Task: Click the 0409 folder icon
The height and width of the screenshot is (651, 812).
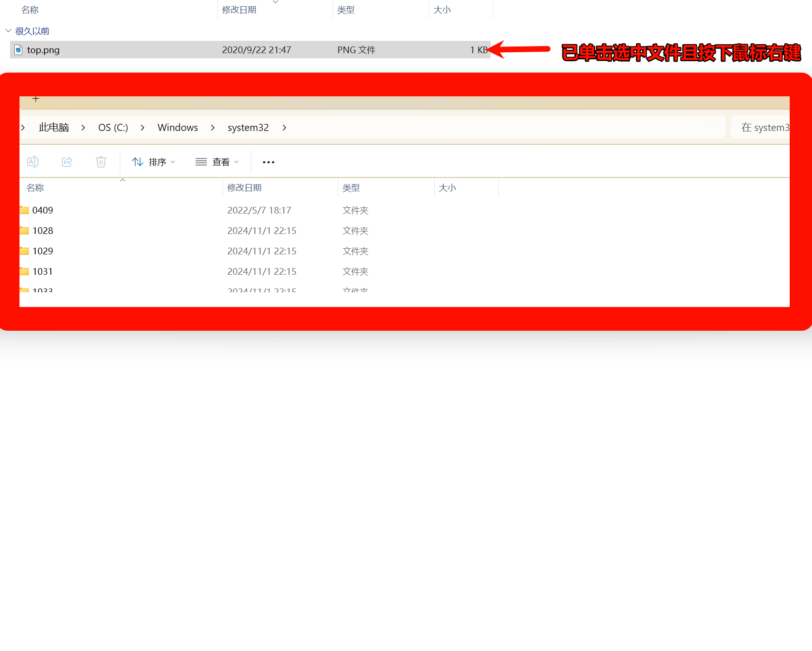Action: click(x=24, y=210)
